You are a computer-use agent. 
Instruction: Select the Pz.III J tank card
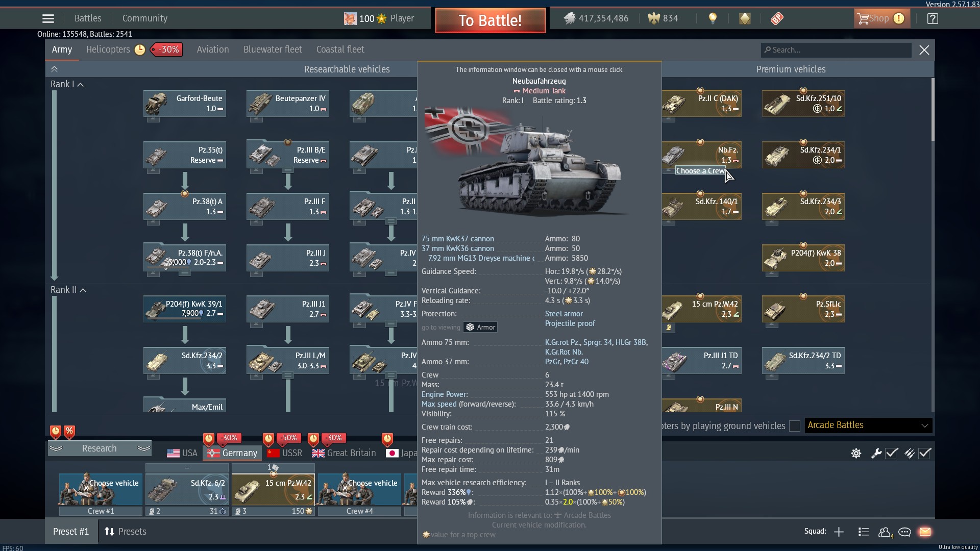tap(288, 258)
